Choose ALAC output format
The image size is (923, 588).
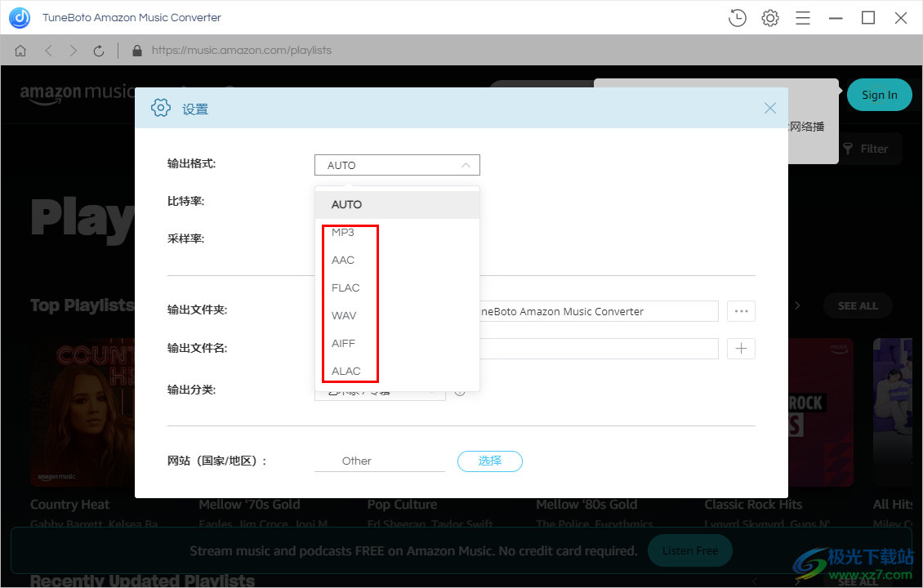397,371
